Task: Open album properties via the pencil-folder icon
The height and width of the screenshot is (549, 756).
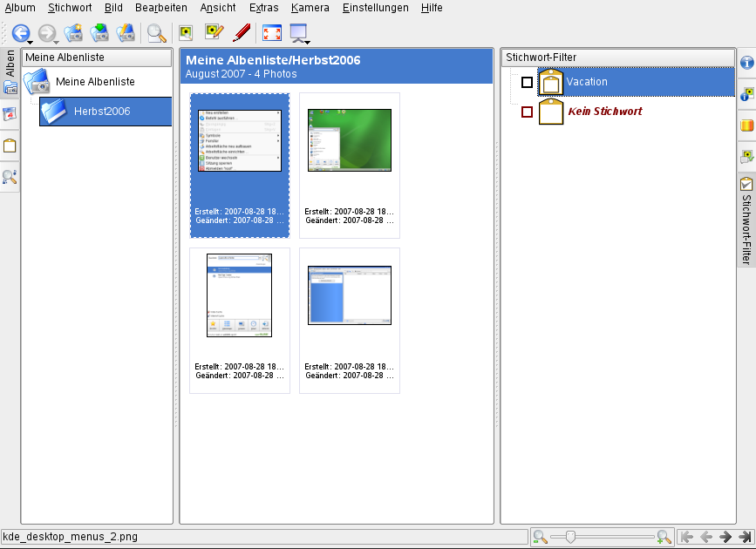Action: 126,33
